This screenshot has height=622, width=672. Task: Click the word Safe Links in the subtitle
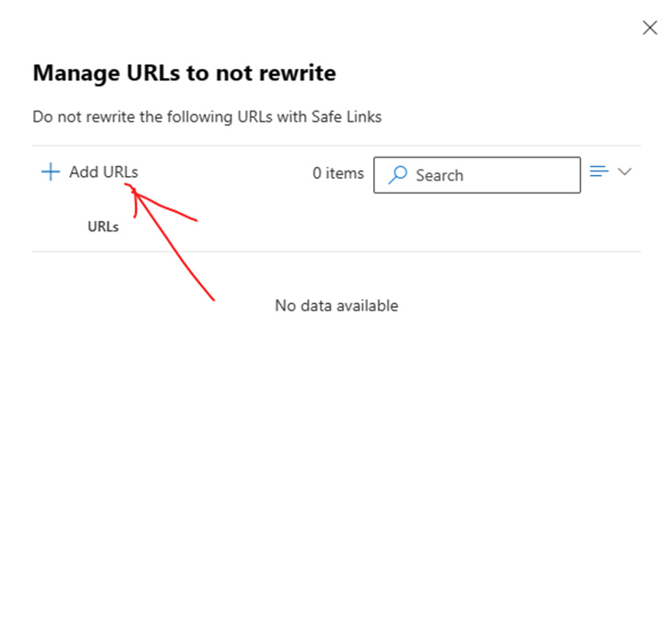click(x=347, y=116)
